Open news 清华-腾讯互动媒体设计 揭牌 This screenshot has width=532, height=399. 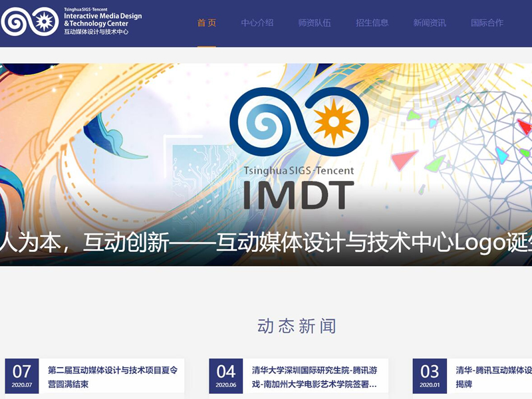(493, 376)
